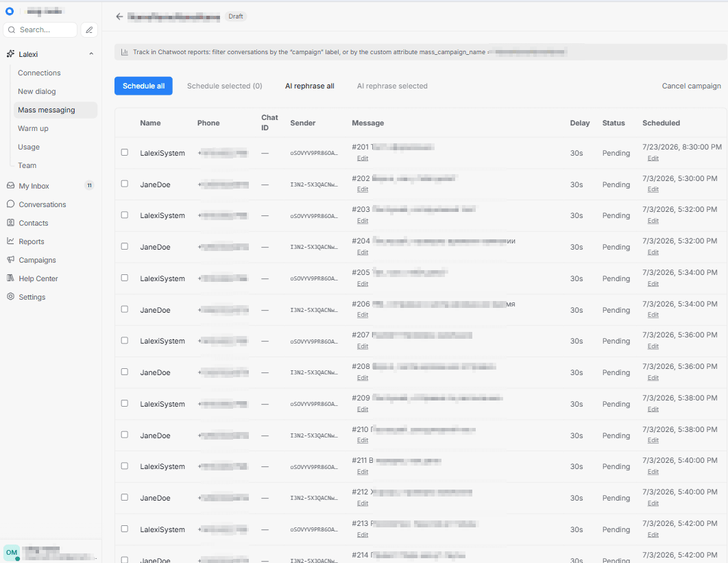The height and width of the screenshot is (563, 728).
Task: Click the Chatwoot logo icon
Action: 10,11
